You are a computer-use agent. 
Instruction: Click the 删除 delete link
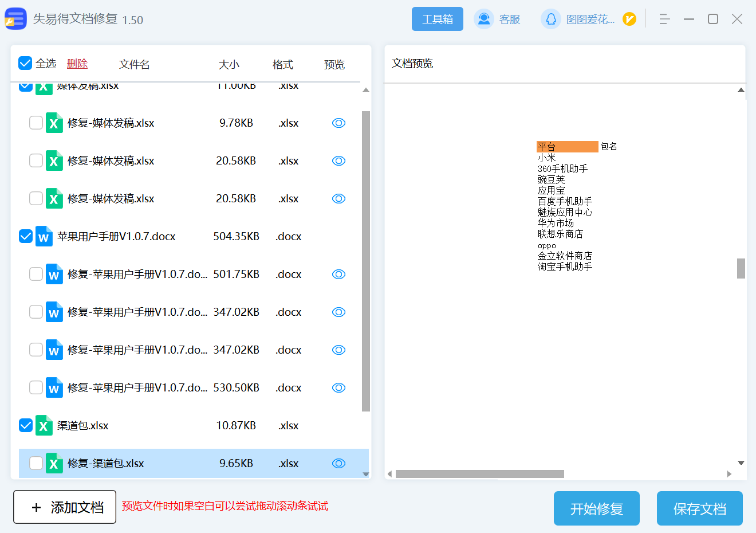[77, 64]
